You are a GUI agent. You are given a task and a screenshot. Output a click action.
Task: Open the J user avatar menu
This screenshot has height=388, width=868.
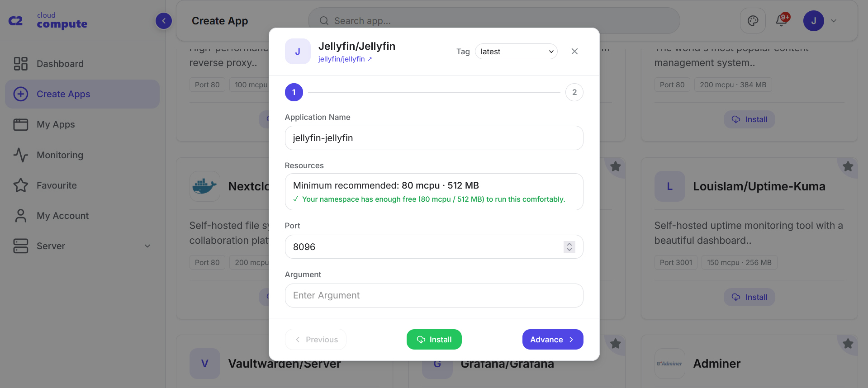click(x=813, y=21)
